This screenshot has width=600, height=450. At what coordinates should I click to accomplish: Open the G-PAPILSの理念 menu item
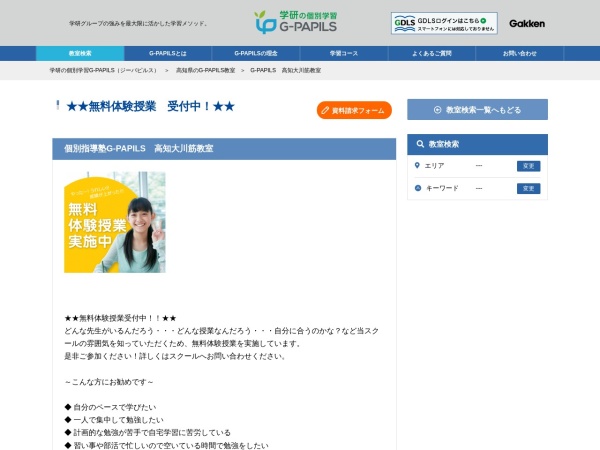click(256, 53)
